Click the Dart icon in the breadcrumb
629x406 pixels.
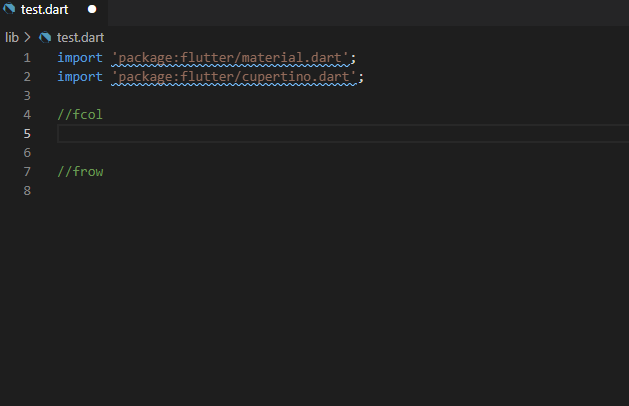pos(45,37)
